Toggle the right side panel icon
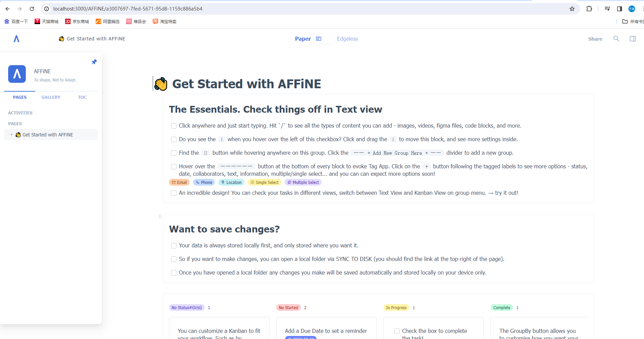644x339 pixels. [633, 39]
